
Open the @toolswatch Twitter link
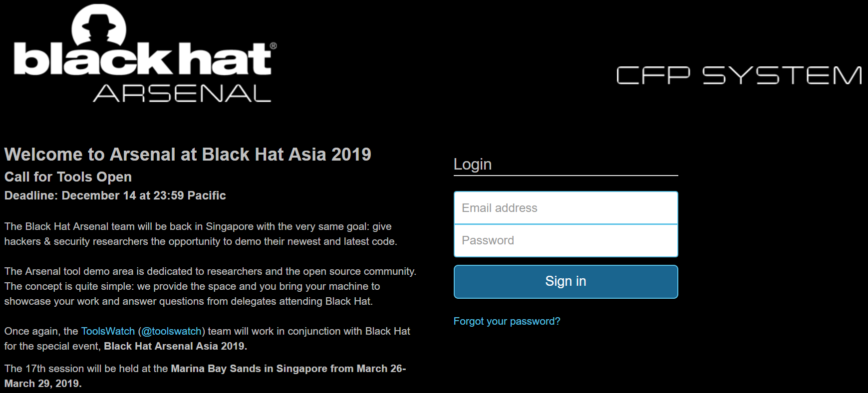tap(171, 331)
